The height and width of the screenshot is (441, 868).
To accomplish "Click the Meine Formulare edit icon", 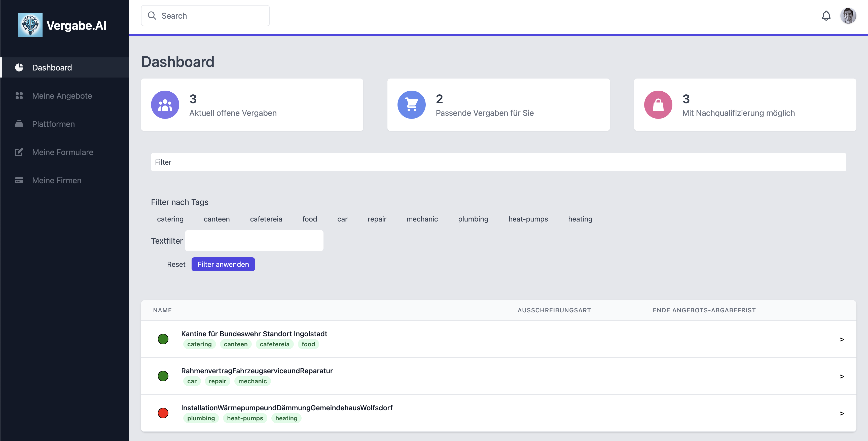I will coord(19,152).
